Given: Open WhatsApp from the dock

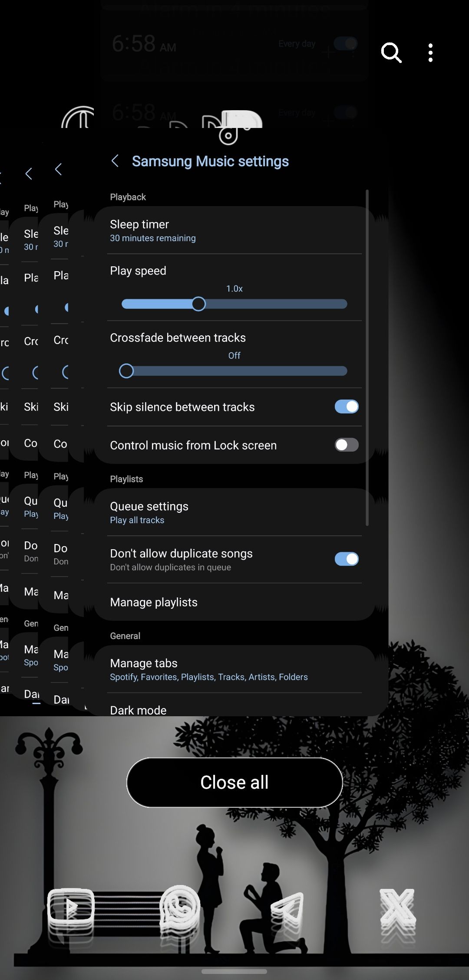Looking at the screenshot, I should (x=179, y=908).
